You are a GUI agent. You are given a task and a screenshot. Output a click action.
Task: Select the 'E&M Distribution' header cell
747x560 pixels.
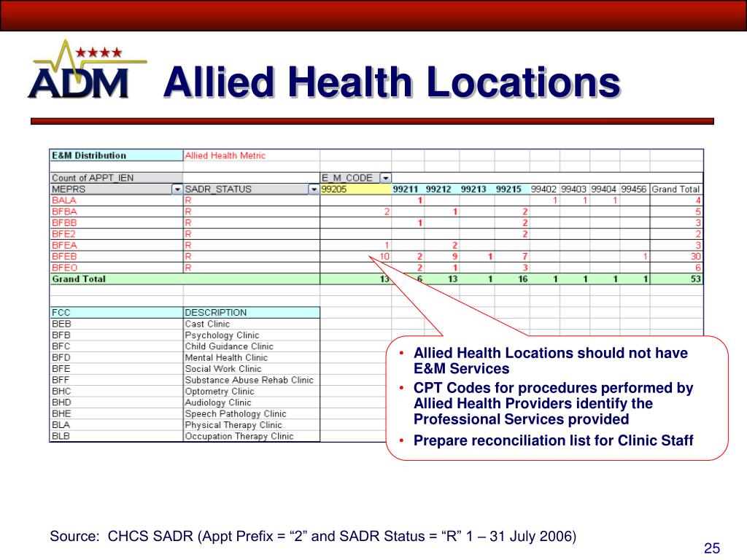pyautogui.click(x=116, y=155)
